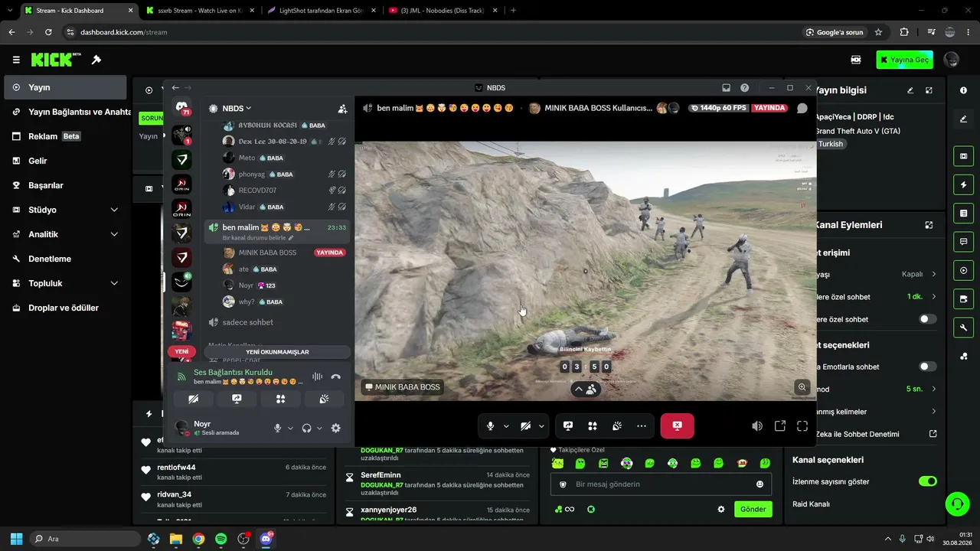Open activities button in voice panel
Screen dimensions: 980x551
coord(280,399)
